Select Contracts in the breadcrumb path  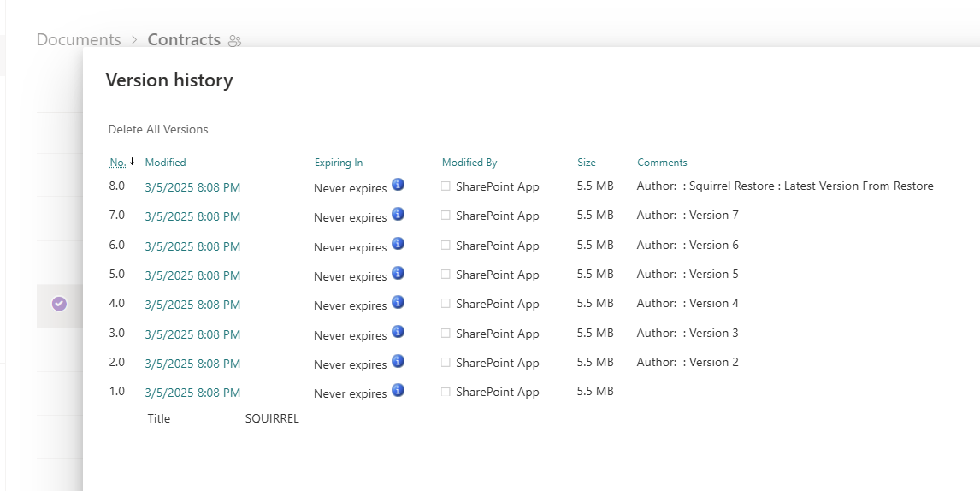(x=184, y=40)
